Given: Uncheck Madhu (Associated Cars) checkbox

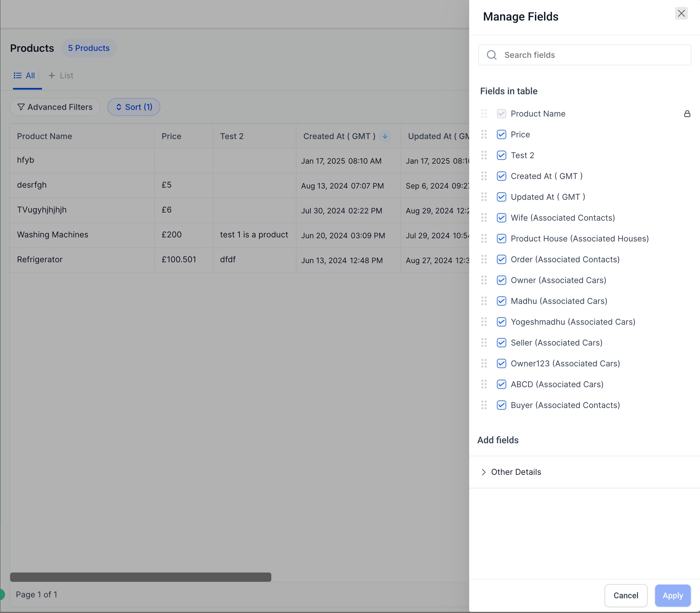Looking at the screenshot, I should tap(501, 301).
